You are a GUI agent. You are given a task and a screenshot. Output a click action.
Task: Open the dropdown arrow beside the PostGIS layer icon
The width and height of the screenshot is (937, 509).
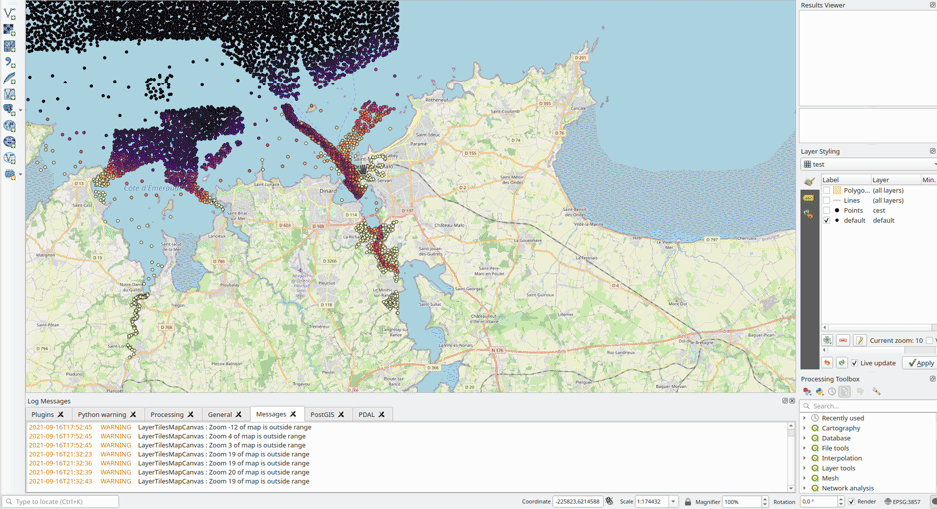(x=20, y=110)
